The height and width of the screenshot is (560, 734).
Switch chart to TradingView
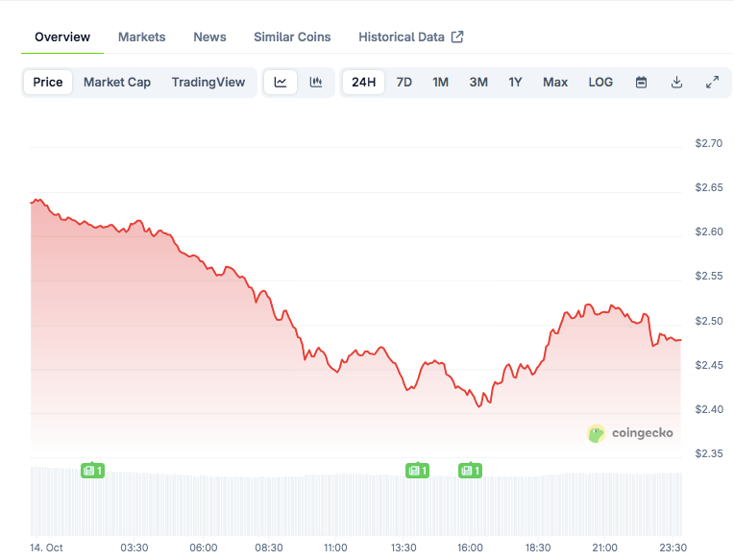point(208,83)
